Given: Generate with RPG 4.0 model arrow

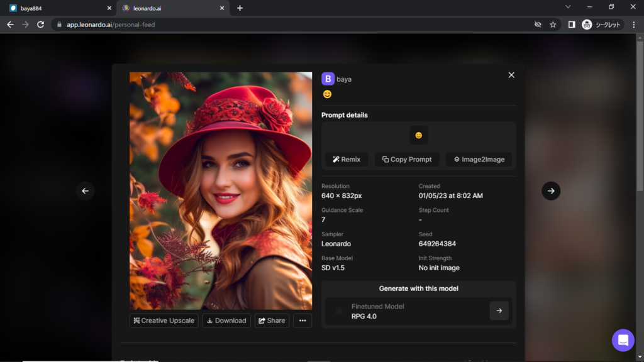Looking at the screenshot, I should point(499,310).
